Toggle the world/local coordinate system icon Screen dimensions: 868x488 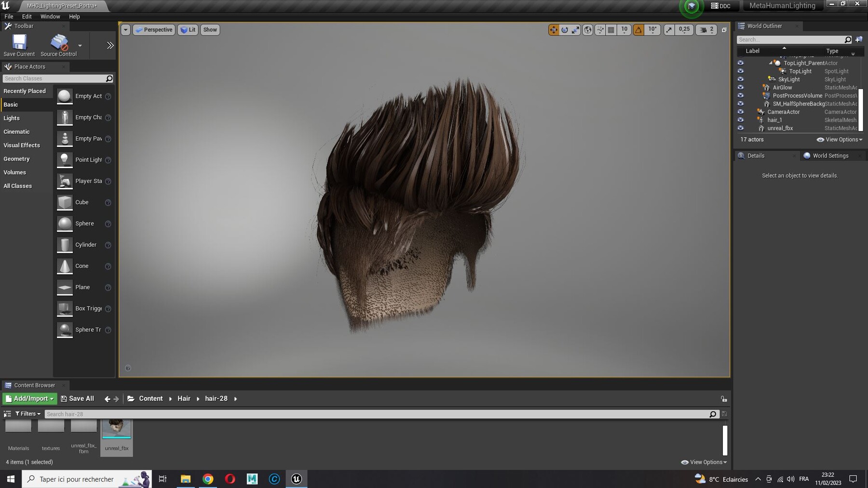click(588, 30)
